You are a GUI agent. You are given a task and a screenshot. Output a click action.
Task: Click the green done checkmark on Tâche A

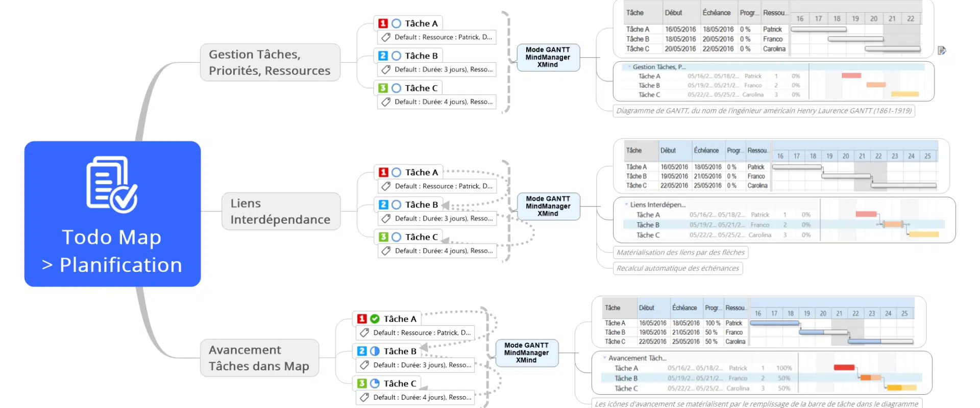375,319
